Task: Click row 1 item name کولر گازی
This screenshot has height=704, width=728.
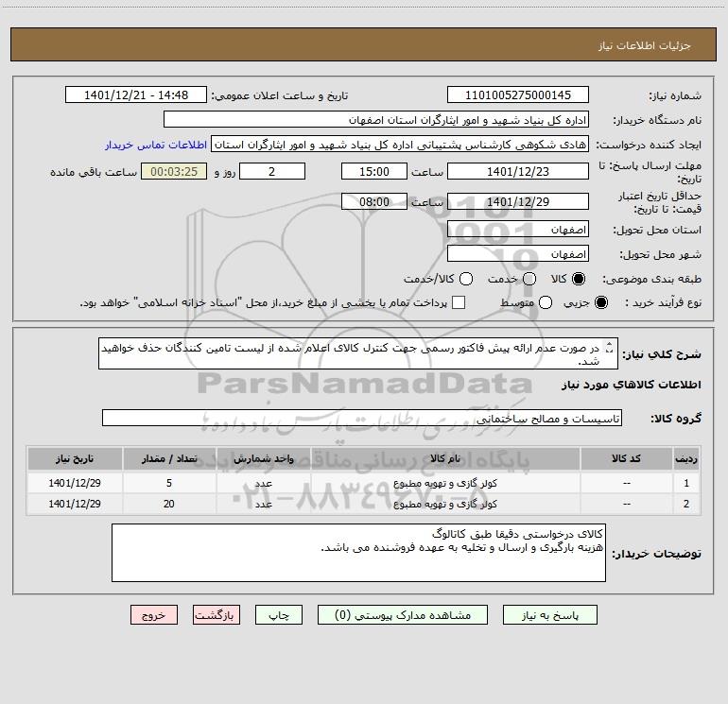Action: point(444,483)
